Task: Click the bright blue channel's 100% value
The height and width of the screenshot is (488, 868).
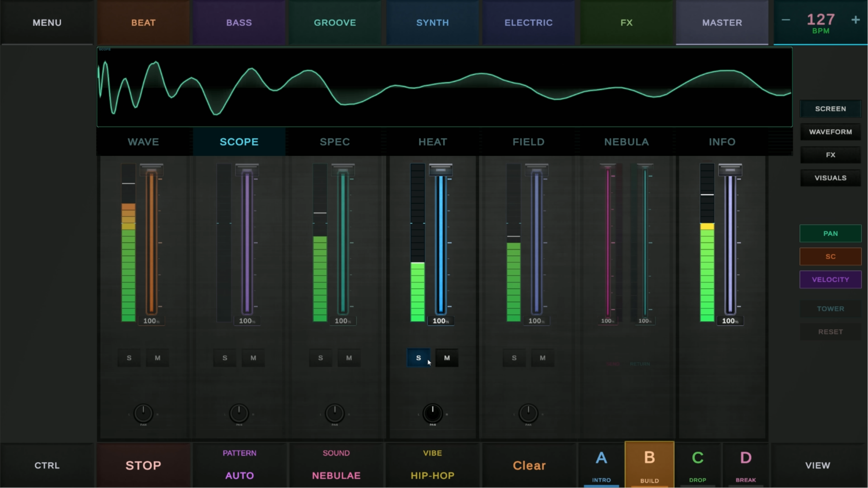Action: pyautogui.click(x=441, y=321)
